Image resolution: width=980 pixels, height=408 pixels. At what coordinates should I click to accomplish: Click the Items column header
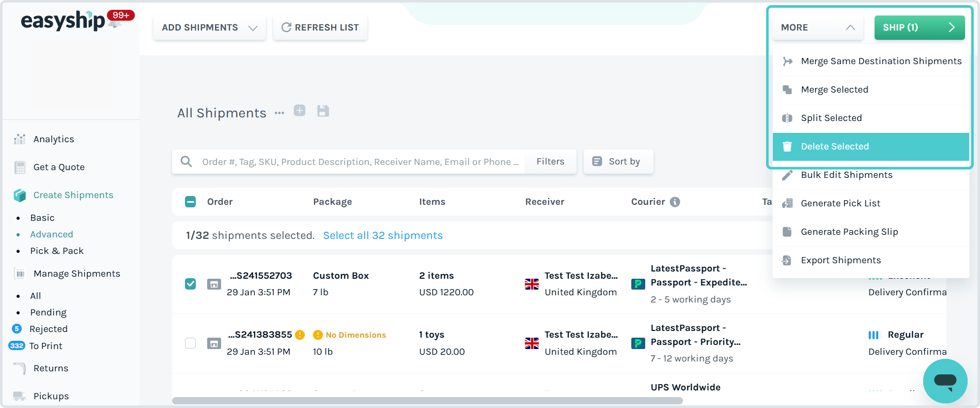(432, 202)
